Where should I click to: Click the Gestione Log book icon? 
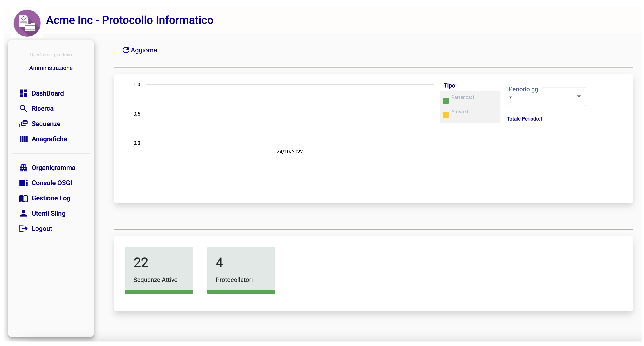click(x=23, y=198)
